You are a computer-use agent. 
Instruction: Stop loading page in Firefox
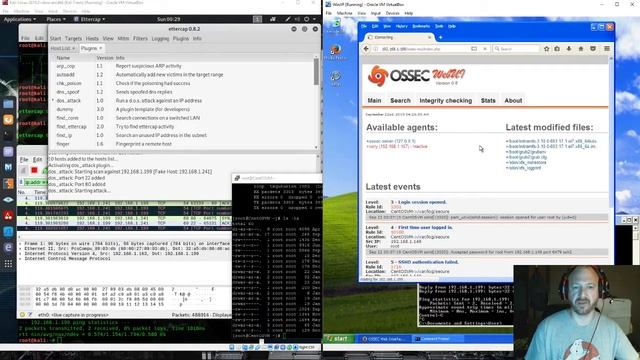pyautogui.click(x=484, y=49)
